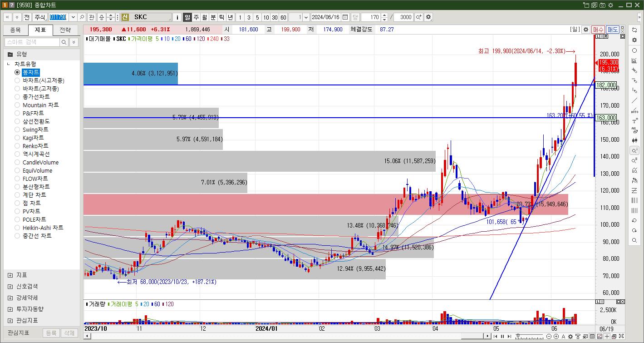Click the magnifier icon at bottom of right toolbar

pyautogui.click(x=634, y=240)
